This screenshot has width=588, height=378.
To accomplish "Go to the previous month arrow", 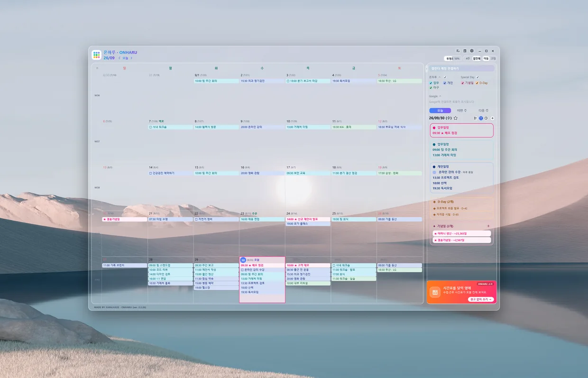I will [x=119, y=58].
